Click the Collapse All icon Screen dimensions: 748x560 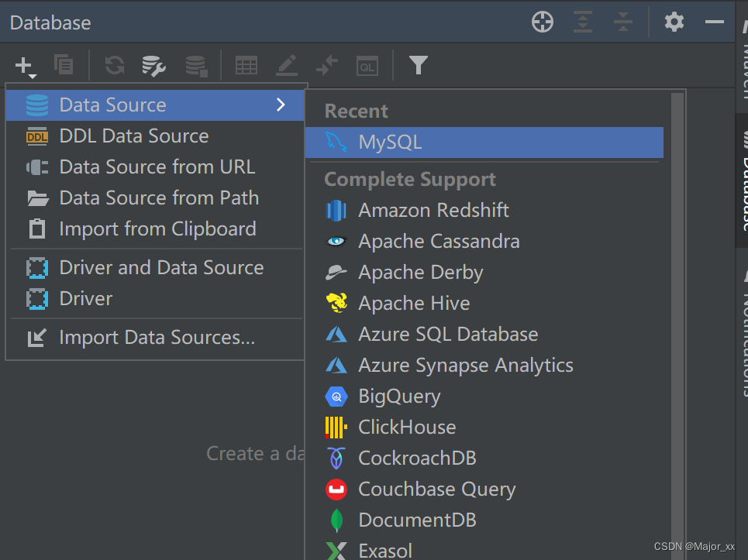[622, 22]
